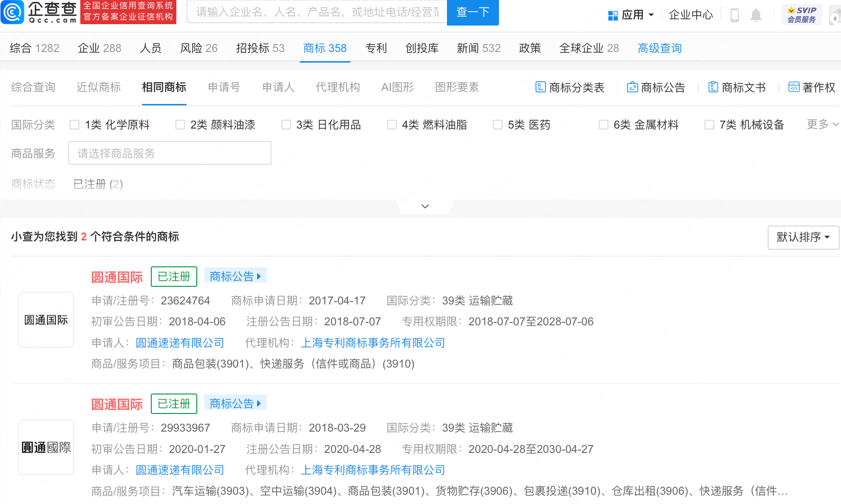Image resolution: width=841 pixels, height=504 pixels.
Task: Click the Qcc.com logo icon
Action: (13, 12)
